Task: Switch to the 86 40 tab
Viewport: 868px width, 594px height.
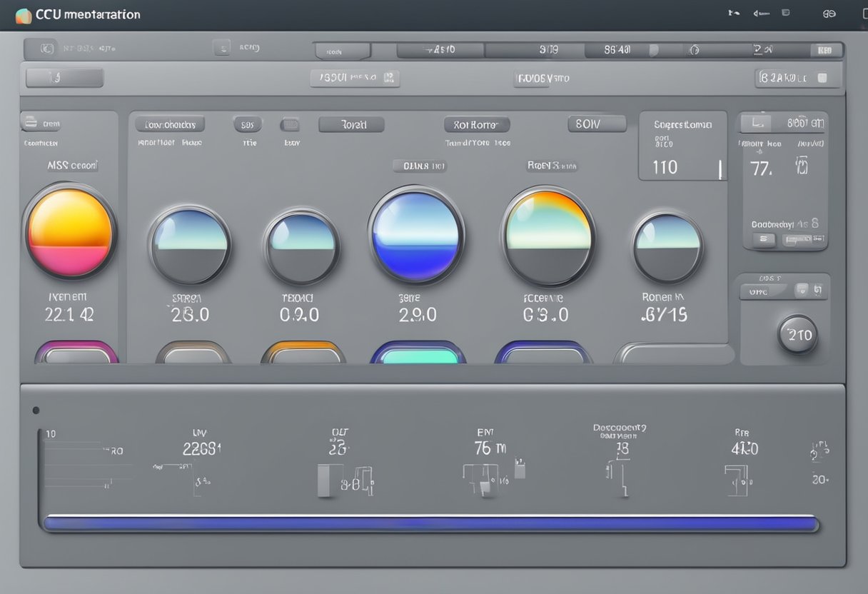Action: pyautogui.click(x=617, y=50)
